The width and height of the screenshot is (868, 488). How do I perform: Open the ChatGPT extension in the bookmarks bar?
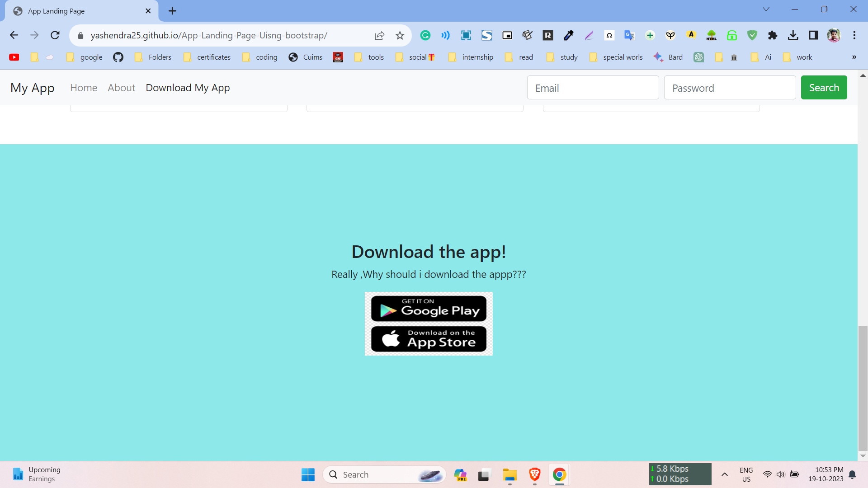pos(698,57)
